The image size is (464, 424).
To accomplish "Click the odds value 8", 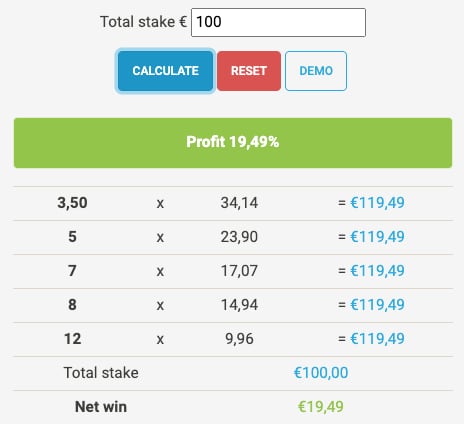I will pyautogui.click(x=72, y=305).
